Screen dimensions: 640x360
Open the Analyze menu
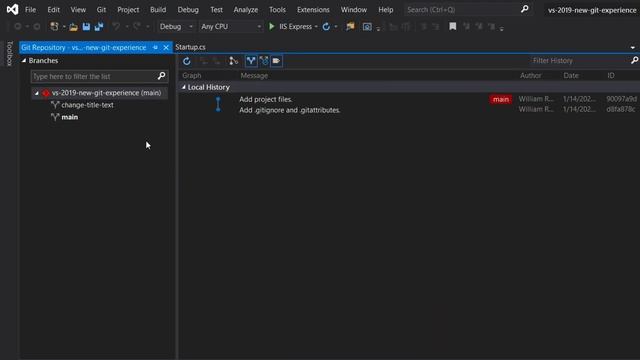pos(246,9)
